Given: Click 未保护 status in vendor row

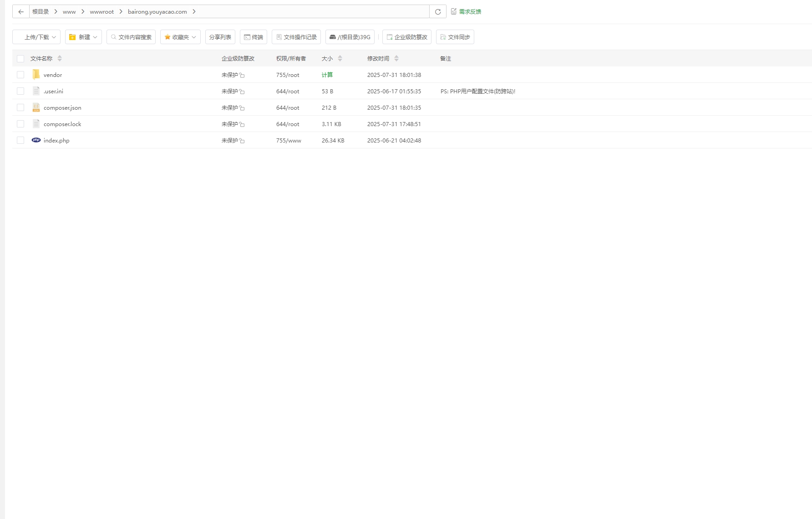Looking at the screenshot, I should pyautogui.click(x=230, y=75).
